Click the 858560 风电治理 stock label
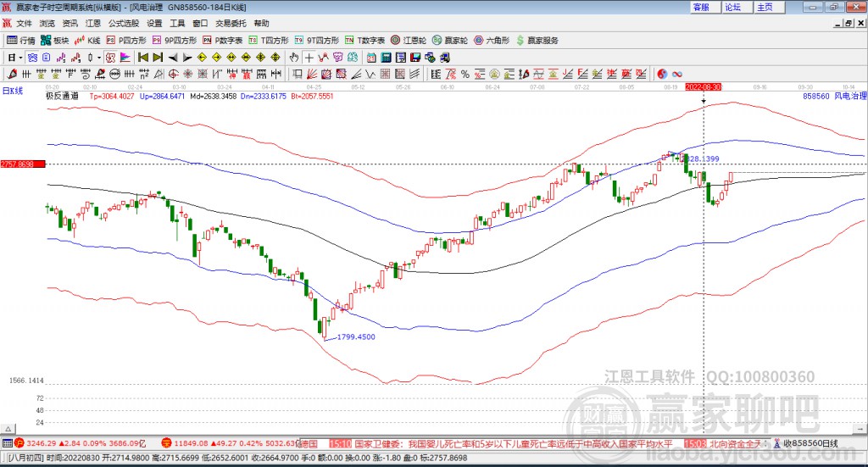Image resolution: width=868 pixels, height=467 pixels. pos(834,96)
